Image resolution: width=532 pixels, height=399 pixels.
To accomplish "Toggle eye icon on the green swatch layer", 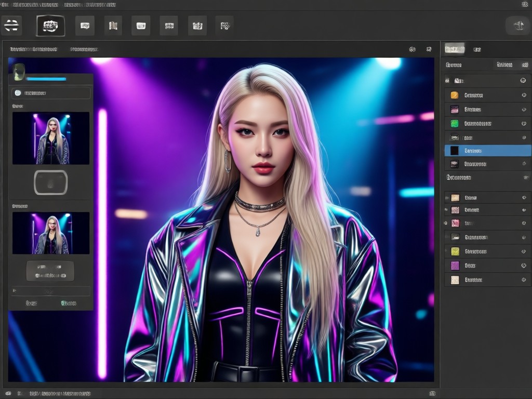I will click(524, 124).
